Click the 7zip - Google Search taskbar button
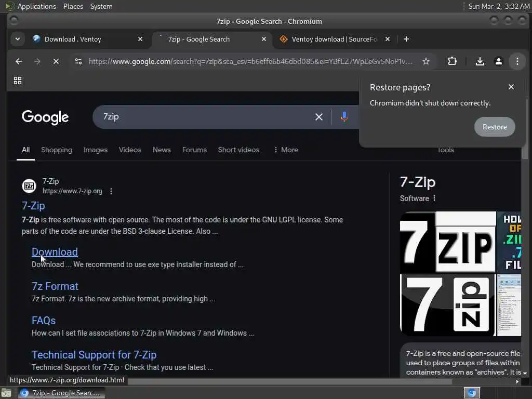Image resolution: width=532 pixels, height=399 pixels. pos(61,393)
